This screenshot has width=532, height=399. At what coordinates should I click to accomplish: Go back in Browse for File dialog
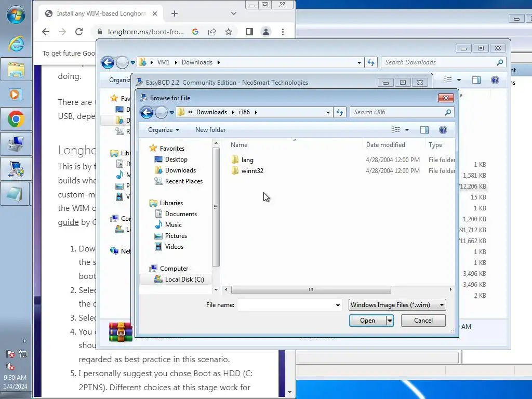[147, 112]
